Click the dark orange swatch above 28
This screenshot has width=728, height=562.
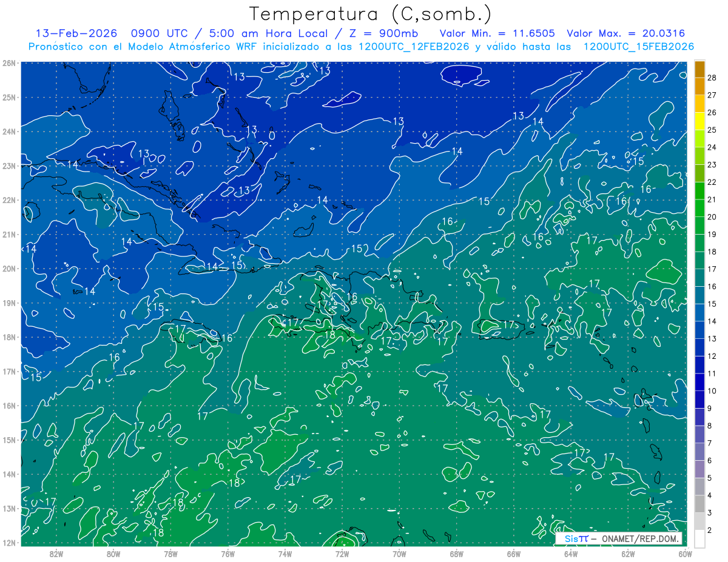[x=699, y=69]
